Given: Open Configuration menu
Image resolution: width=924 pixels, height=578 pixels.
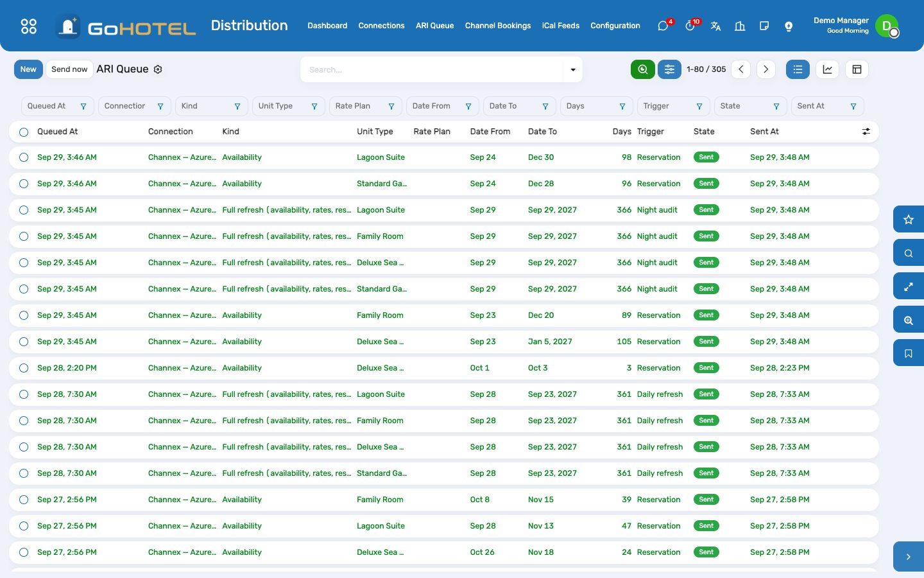Looking at the screenshot, I should (x=615, y=26).
